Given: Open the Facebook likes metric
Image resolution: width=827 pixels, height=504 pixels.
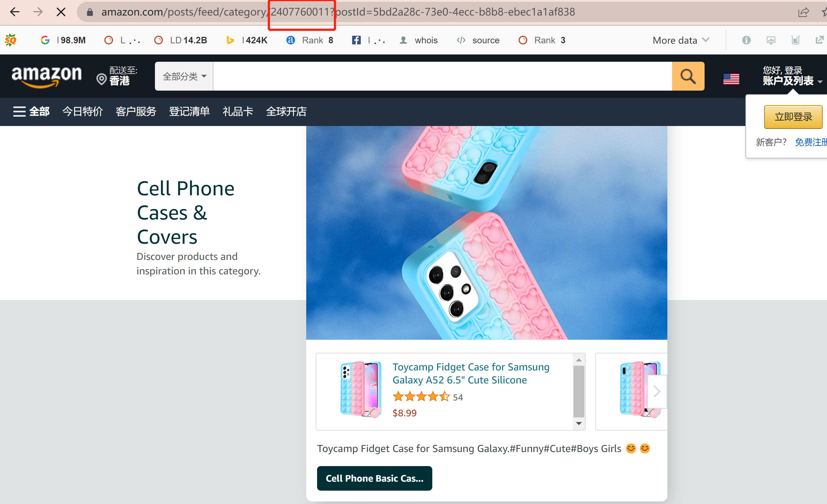Looking at the screenshot, I should [356, 40].
